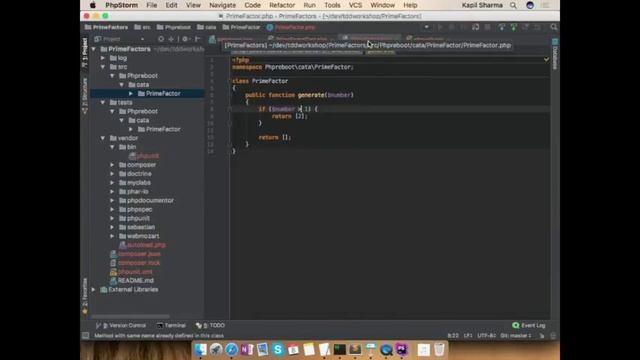Collapse the vendor folder arrow
This screenshot has width=640, height=360.
(x=103, y=138)
